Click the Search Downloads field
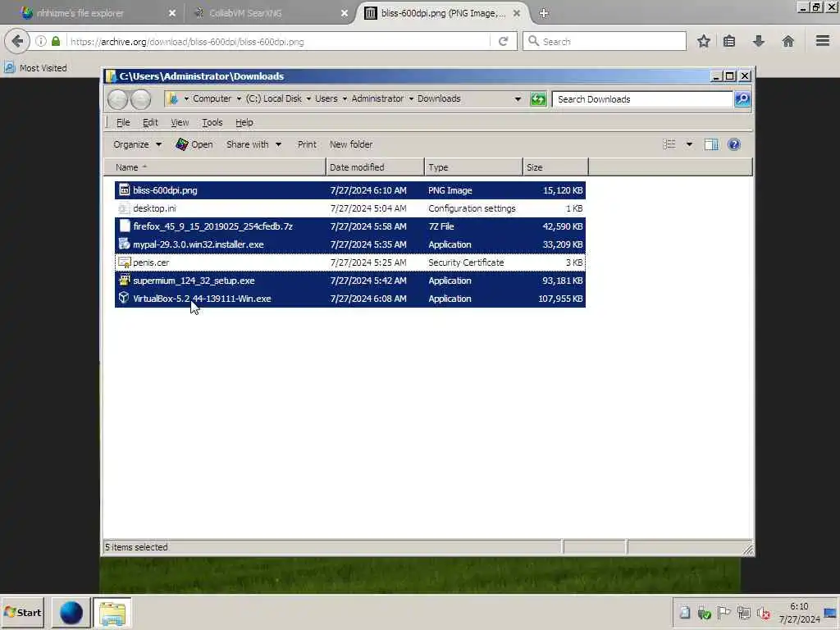Screen dimensions: 840x630 click(x=642, y=99)
